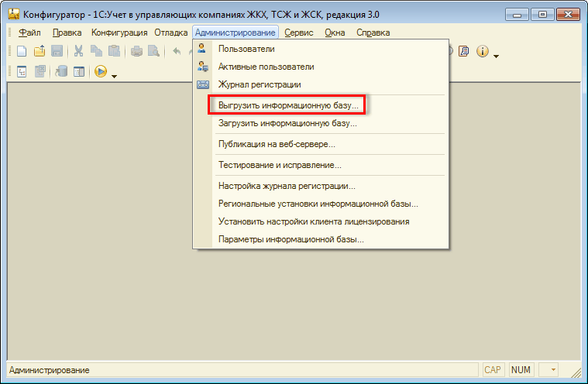Click the application icon in title bar
The image size is (588, 384).
click(13, 14)
